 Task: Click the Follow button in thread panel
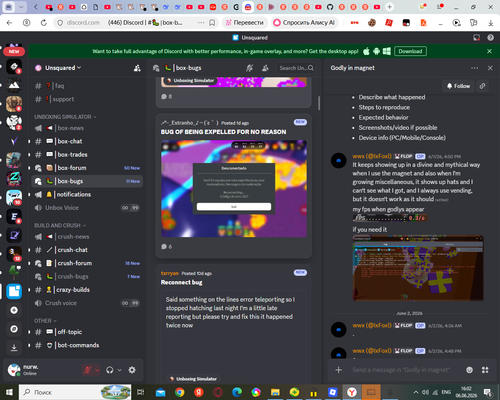[458, 86]
